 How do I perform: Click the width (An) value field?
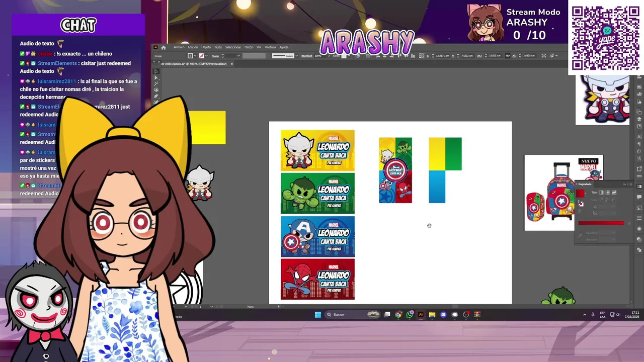pos(495,56)
